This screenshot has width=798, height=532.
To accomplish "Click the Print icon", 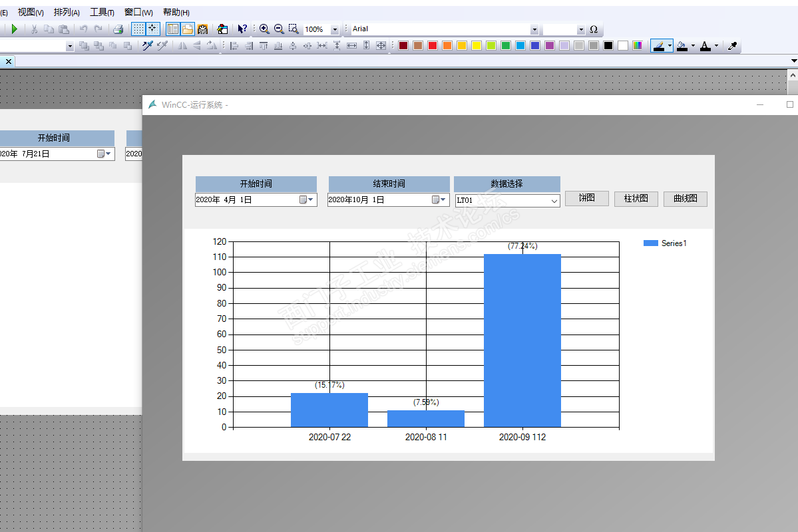I will click(118, 29).
